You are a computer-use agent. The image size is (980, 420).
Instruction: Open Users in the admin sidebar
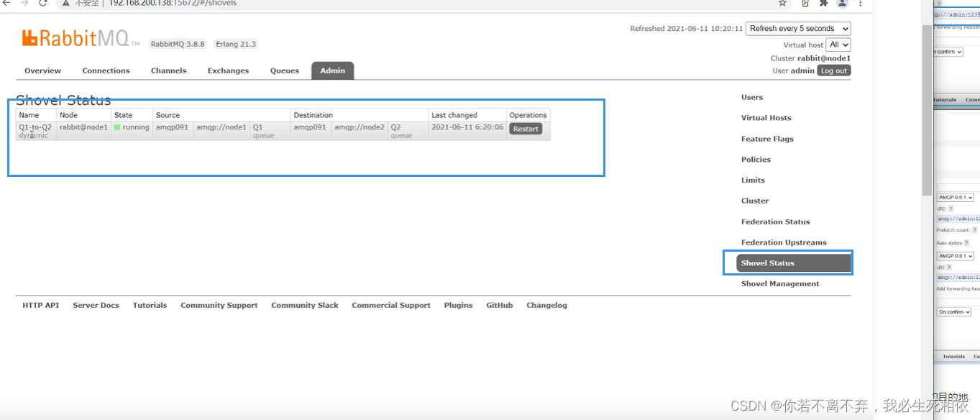pyautogui.click(x=752, y=97)
